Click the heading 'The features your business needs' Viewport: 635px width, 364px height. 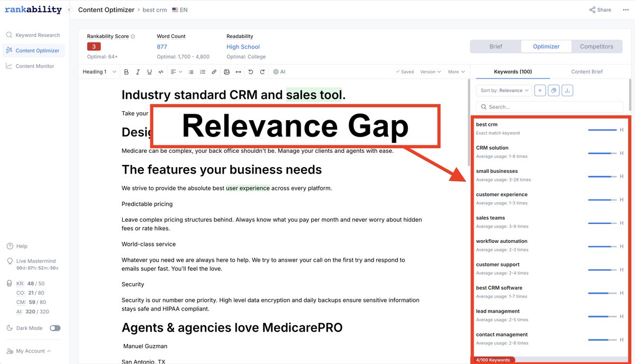222,169
